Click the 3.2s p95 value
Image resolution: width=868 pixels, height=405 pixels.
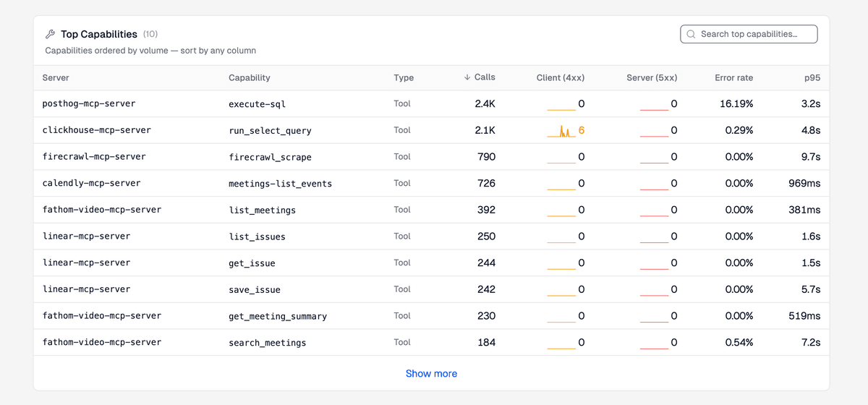[x=811, y=103]
